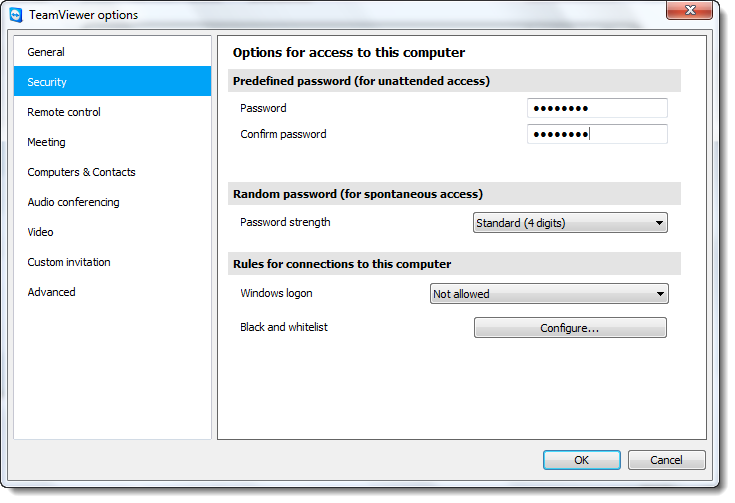Go to Computers & Contacts settings
This screenshot has width=735, height=503.
[112, 172]
